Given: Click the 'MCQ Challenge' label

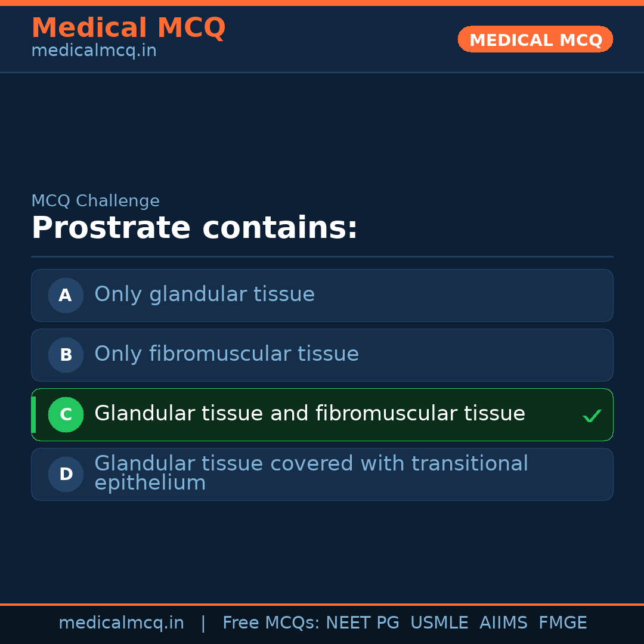Looking at the screenshot, I should [95, 202].
